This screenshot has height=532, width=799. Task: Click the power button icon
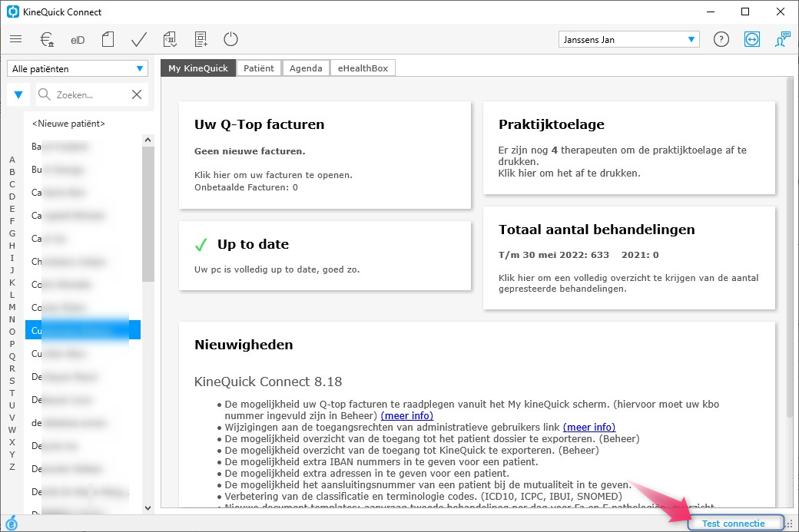tap(230, 39)
